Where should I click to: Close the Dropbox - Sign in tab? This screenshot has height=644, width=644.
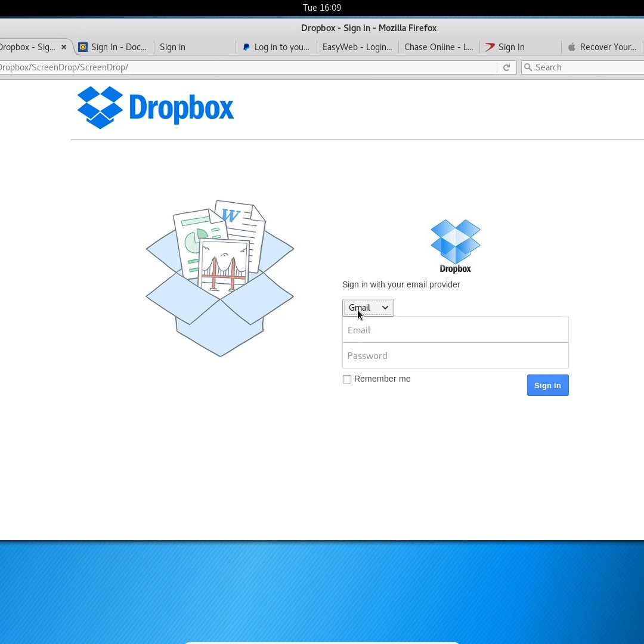64,47
